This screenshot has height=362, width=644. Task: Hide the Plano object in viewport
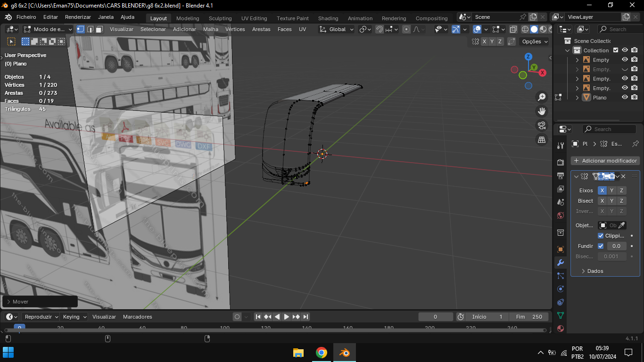625,98
